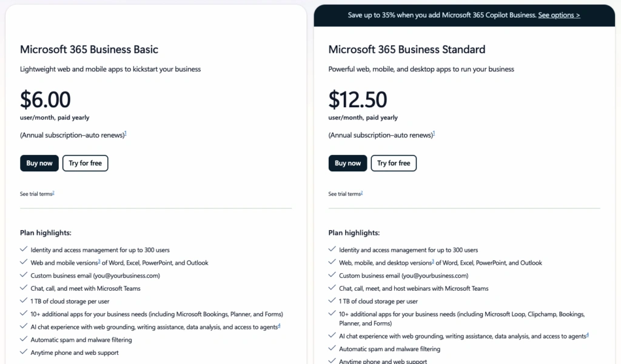Open footnote 1 beside Standard annual subscription
621x364 pixels.
[434, 133]
